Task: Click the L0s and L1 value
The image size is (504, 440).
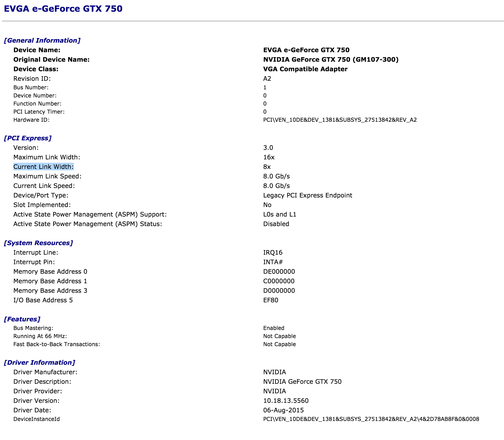Action: click(x=280, y=214)
